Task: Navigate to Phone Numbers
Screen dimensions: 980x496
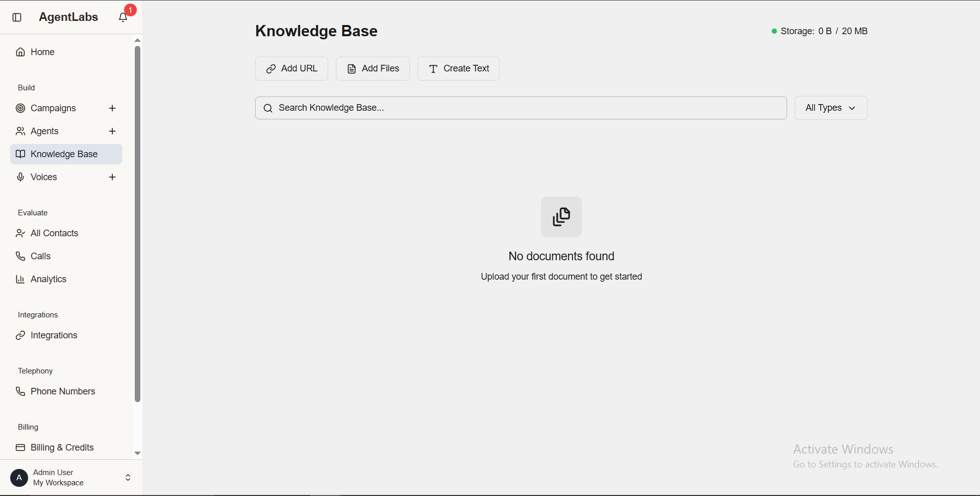Action: coord(63,391)
